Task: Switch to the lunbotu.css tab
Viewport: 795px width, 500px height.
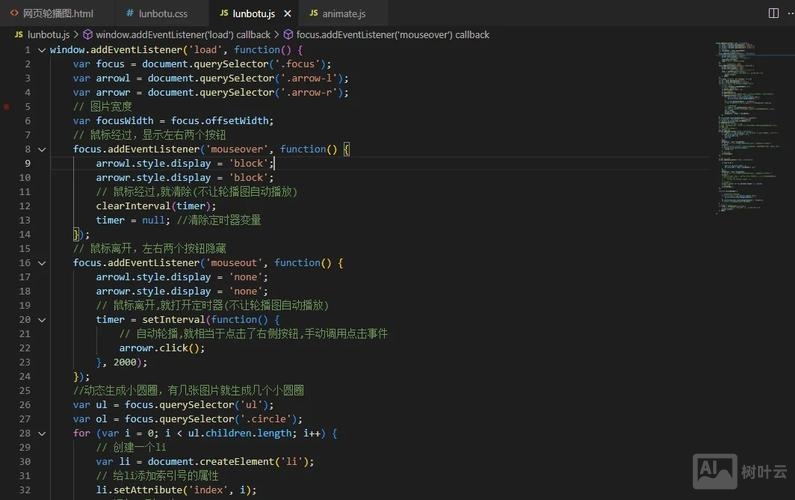Action: pos(162,14)
